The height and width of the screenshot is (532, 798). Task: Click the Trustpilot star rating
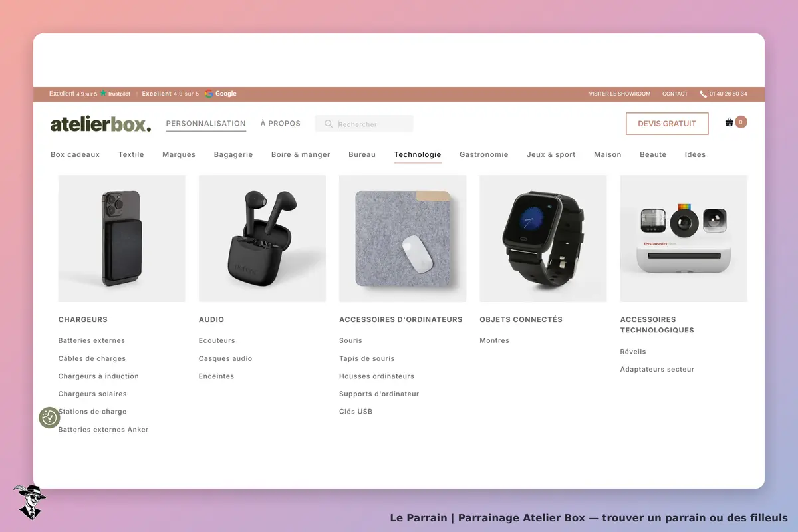116,94
